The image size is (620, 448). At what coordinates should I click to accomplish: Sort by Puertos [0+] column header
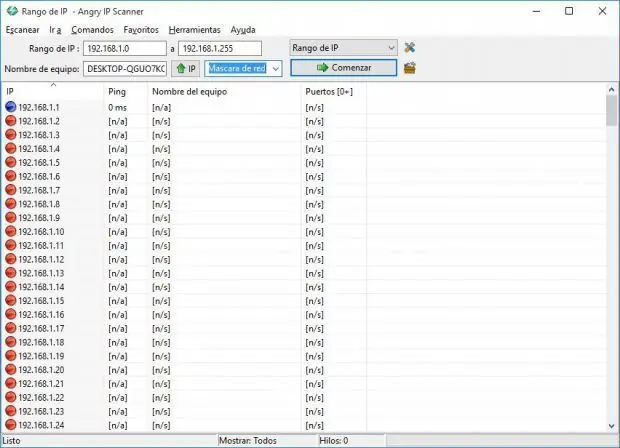tap(334, 92)
